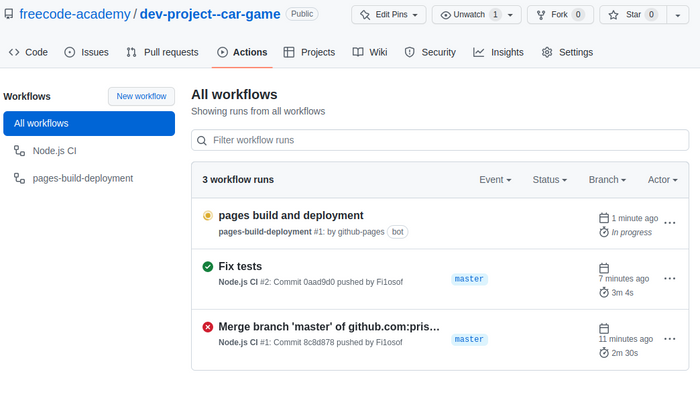Expand the Branch filter dropdown
Screen dimensions: 700x396
(607, 179)
